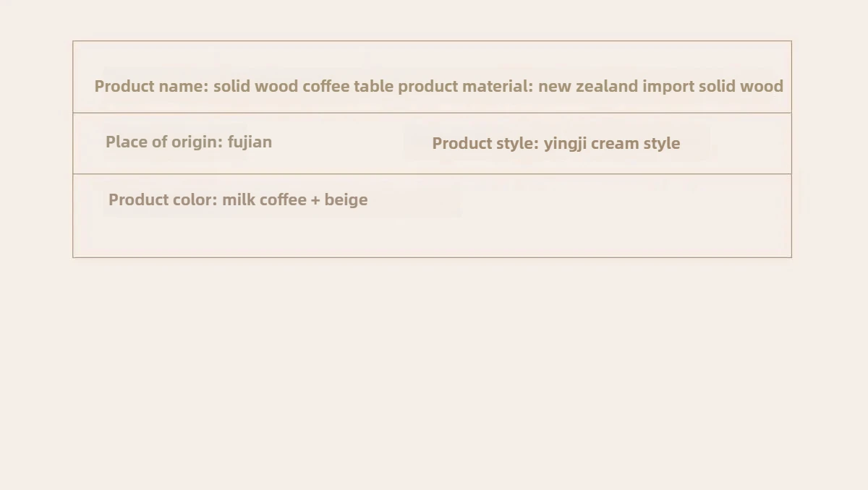The height and width of the screenshot is (490, 868).
Task: Select the "solid wood coffee table" text
Action: [x=304, y=86]
